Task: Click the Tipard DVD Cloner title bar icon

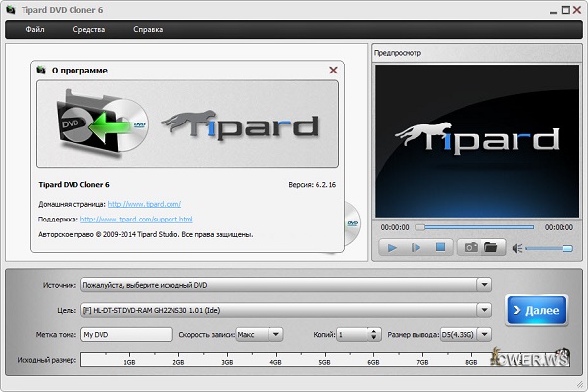Action: (9, 8)
